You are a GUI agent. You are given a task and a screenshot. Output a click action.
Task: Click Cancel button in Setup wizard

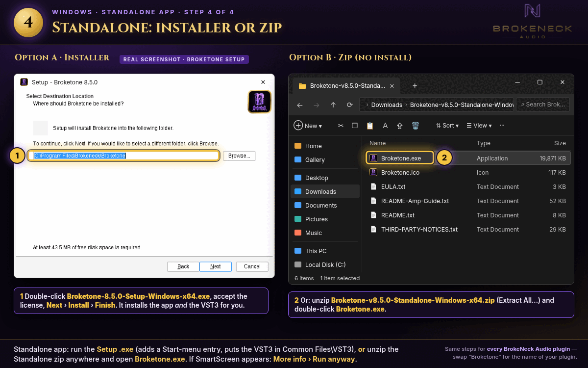(x=252, y=266)
